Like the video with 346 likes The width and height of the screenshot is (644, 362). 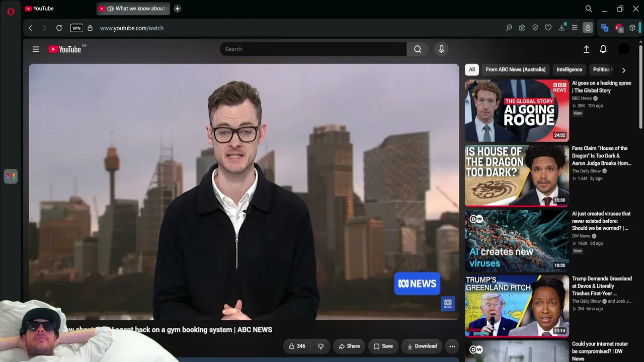tap(297, 346)
